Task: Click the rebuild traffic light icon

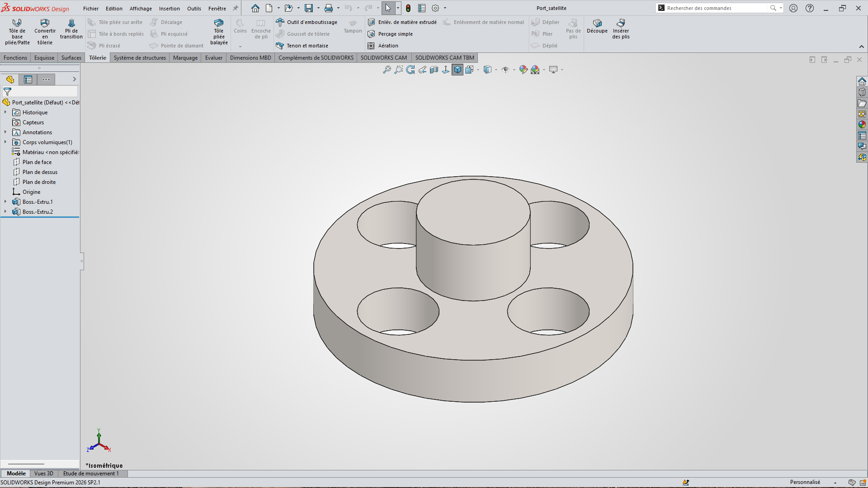Action: tap(408, 8)
